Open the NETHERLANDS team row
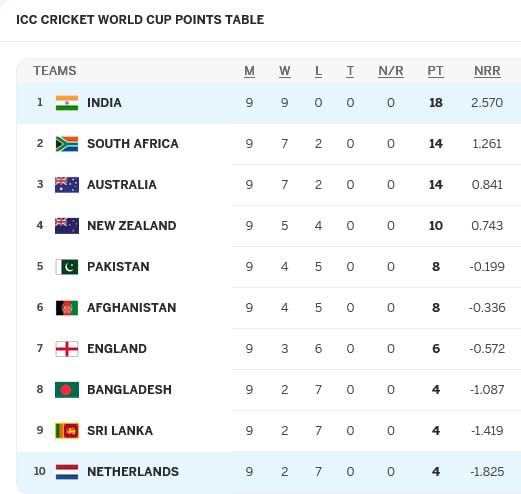 (269, 472)
